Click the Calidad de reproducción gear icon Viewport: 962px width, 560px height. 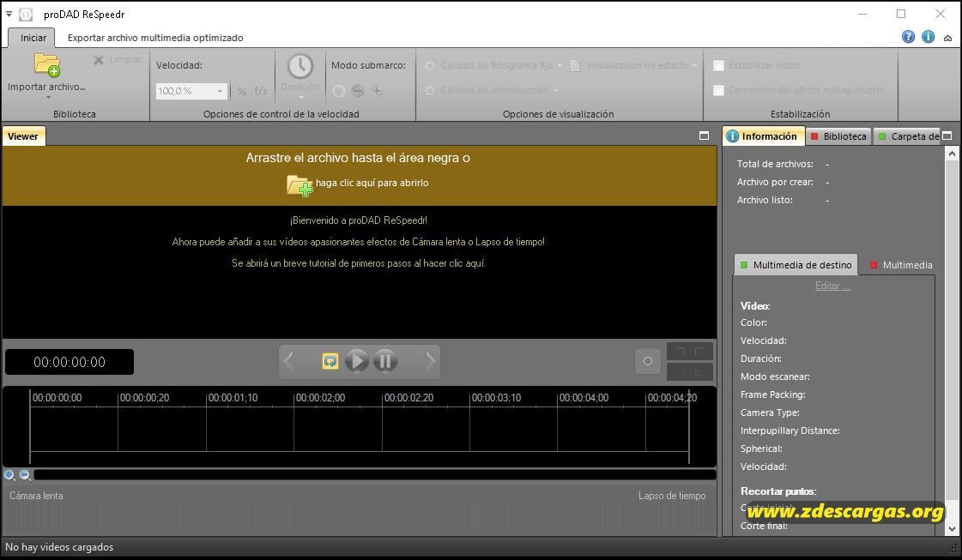(430, 91)
